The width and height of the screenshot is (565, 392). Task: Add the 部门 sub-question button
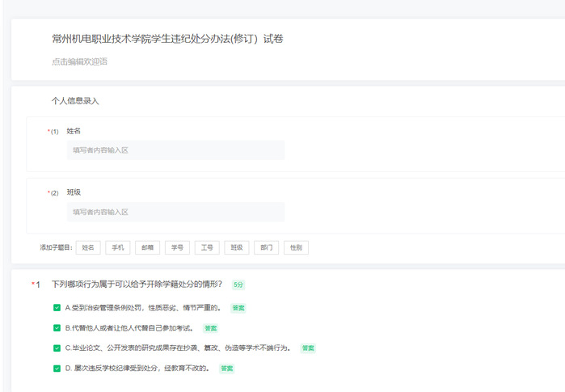[266, 248]
